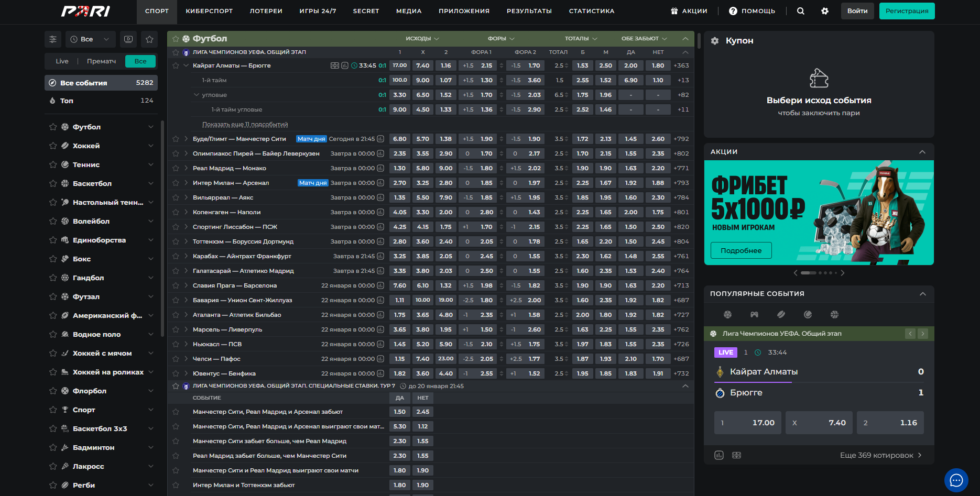980x496 pixels.
Task: Star the Челси — Пафос match
Action: click(176, 359)
